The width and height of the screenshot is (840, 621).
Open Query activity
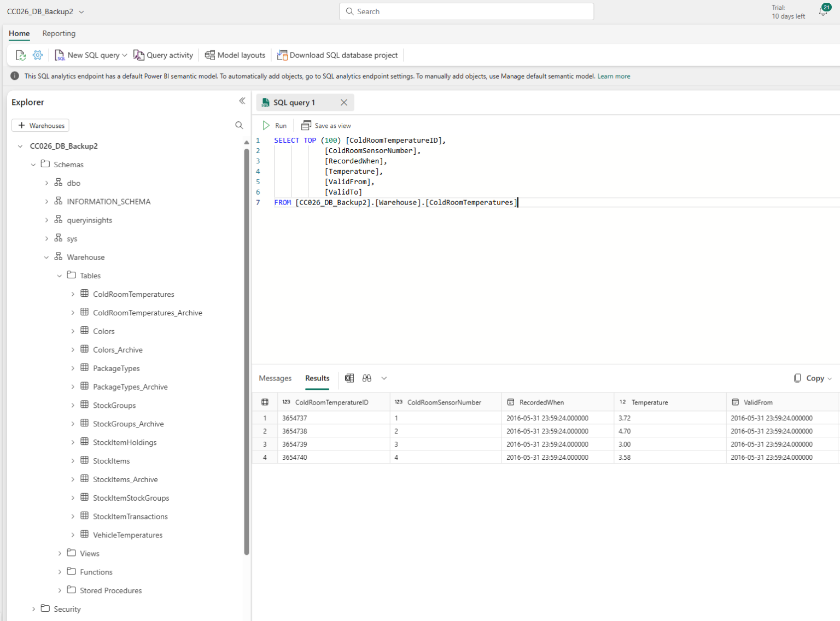[x=164, y=55]
